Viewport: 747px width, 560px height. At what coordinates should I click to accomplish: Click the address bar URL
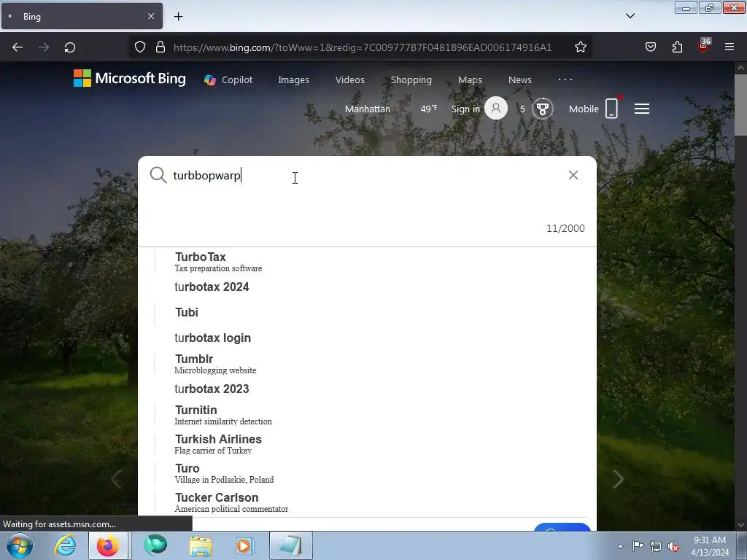click(x=363, y=47)
